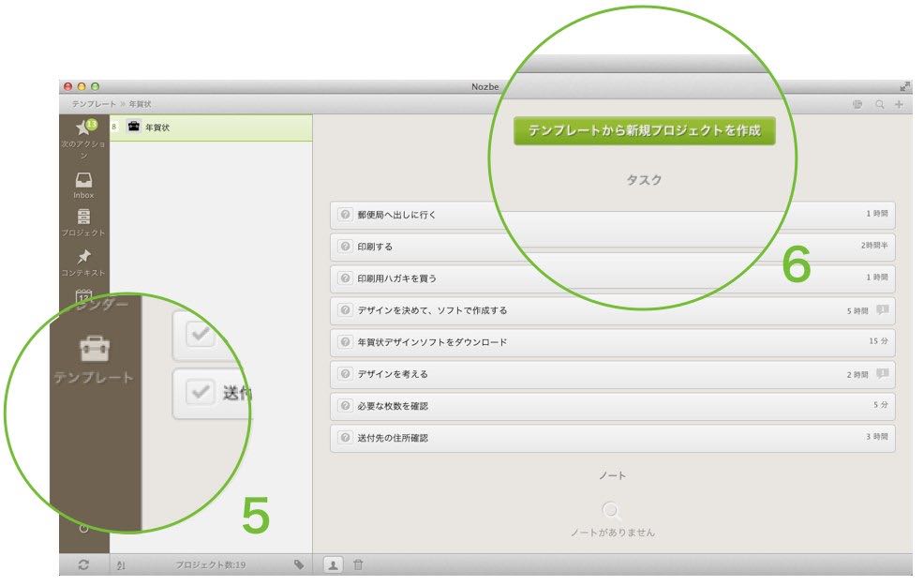Click the comments list icon beside search
The height and width of the screenshot is (586, 924).
(857, 104)
